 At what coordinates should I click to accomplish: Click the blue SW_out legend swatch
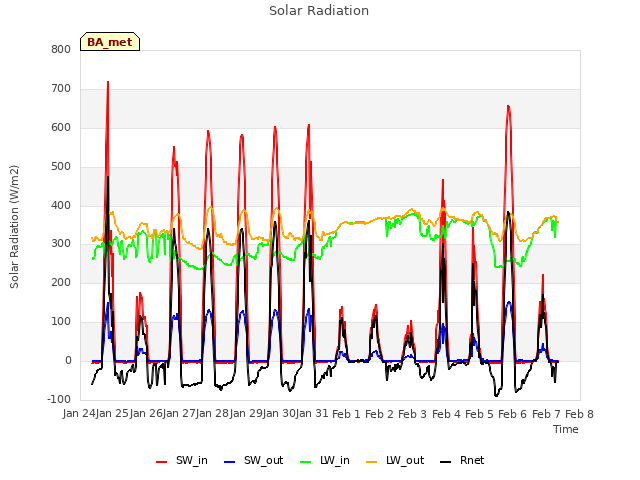click(x=230, y=462)
